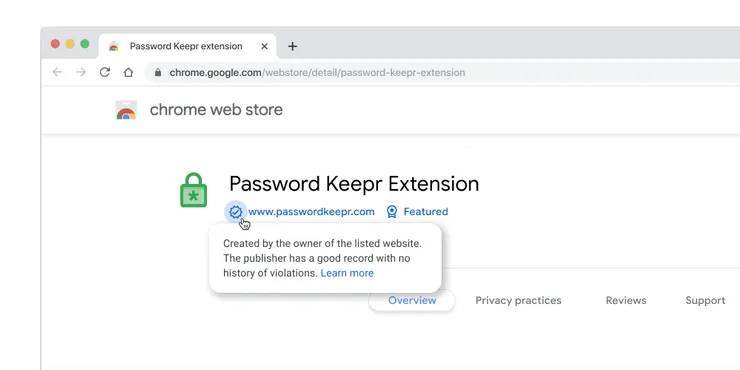This screenshot has width=740, height=370.
Task: Open a new tab with plus button
Action: point(293,46)
